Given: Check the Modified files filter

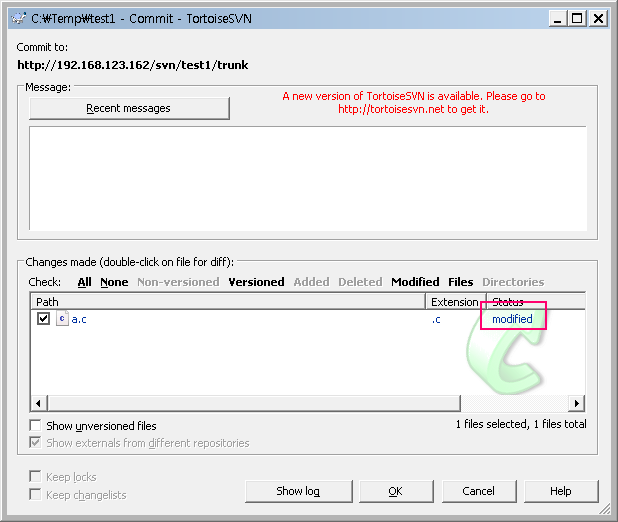Looking at the screenshot, I should point(415,282).
